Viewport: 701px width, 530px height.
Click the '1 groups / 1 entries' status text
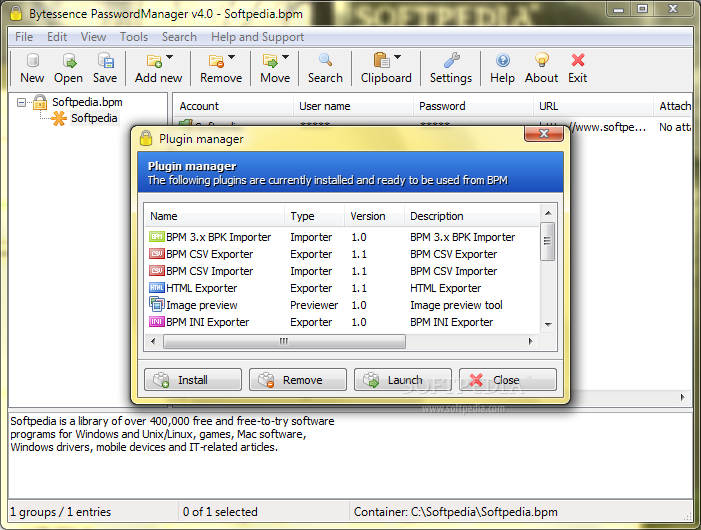tap(60, 512)
